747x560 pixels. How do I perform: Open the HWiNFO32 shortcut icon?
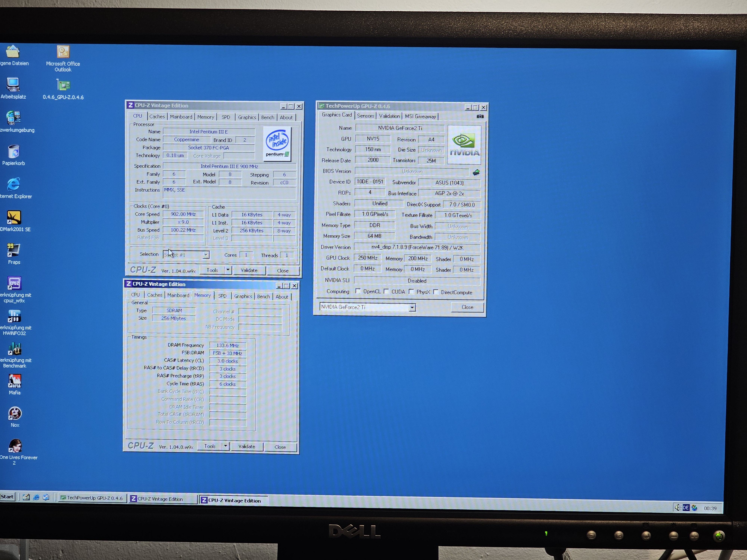coord(15,316)
